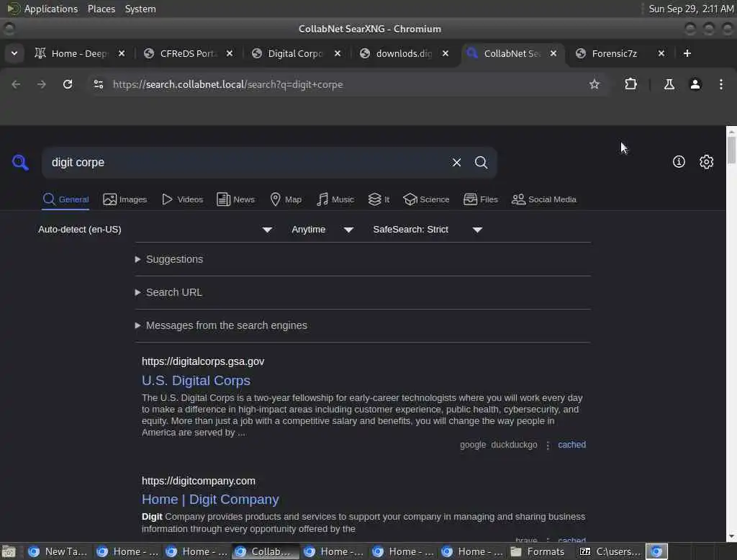The height and width of the screenshot is (560, 737).
Task: Open the Anytime time range dropdown
Action: point(322,230)
